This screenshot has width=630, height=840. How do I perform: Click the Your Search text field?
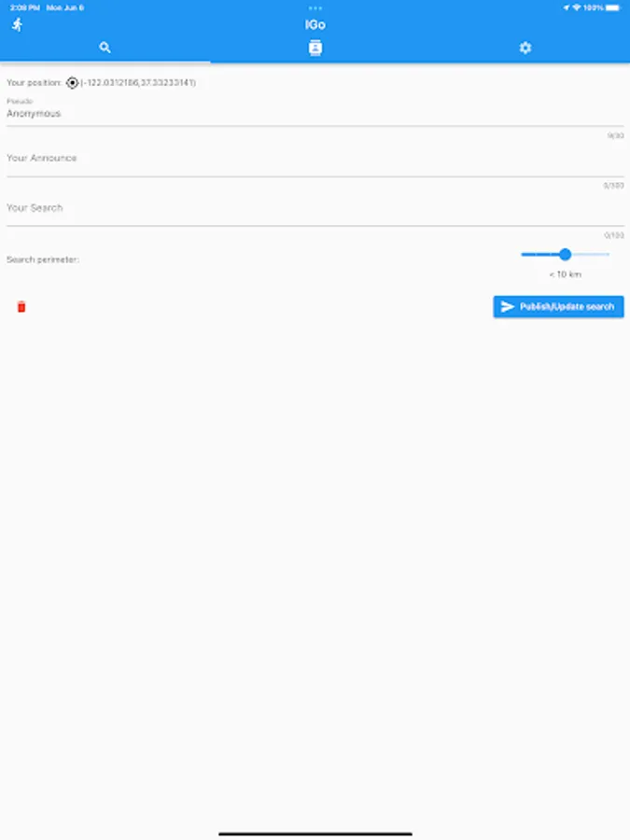point(315,208)
